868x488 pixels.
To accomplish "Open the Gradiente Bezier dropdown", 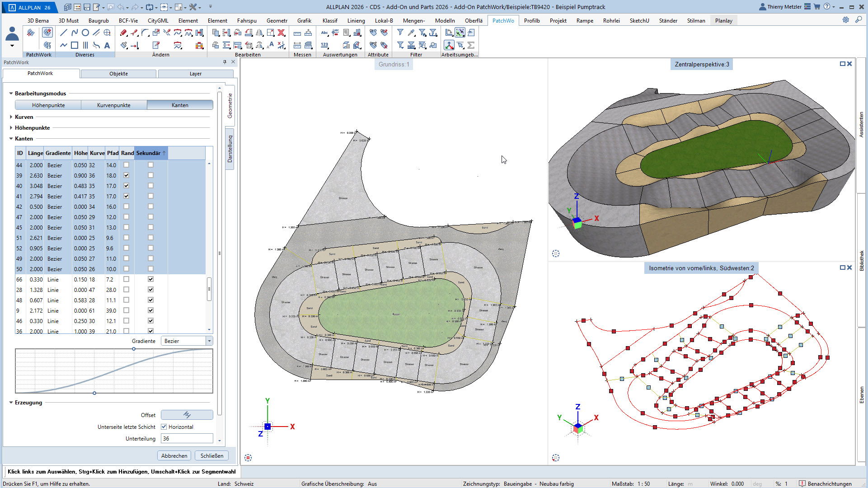I will tap(209, 341).
